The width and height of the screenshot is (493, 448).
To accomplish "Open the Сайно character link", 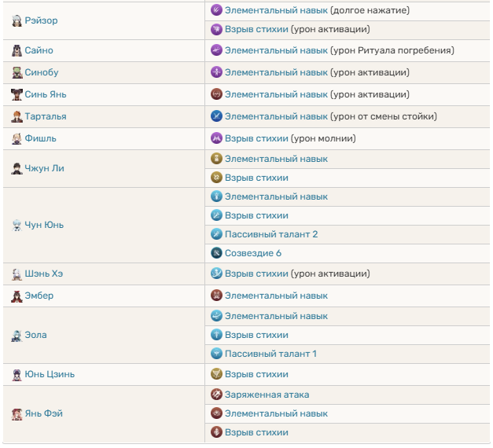I will pyautogui.click(x=39, y=50).
